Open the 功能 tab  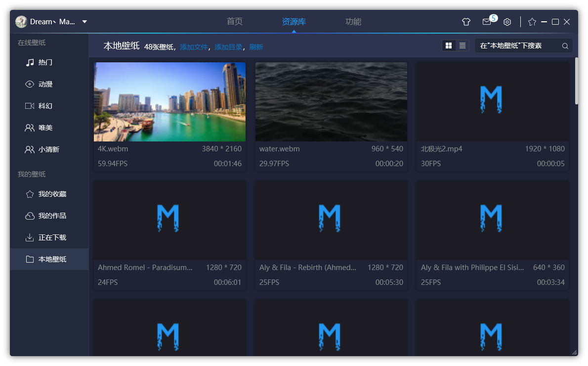tap(353, 21)
